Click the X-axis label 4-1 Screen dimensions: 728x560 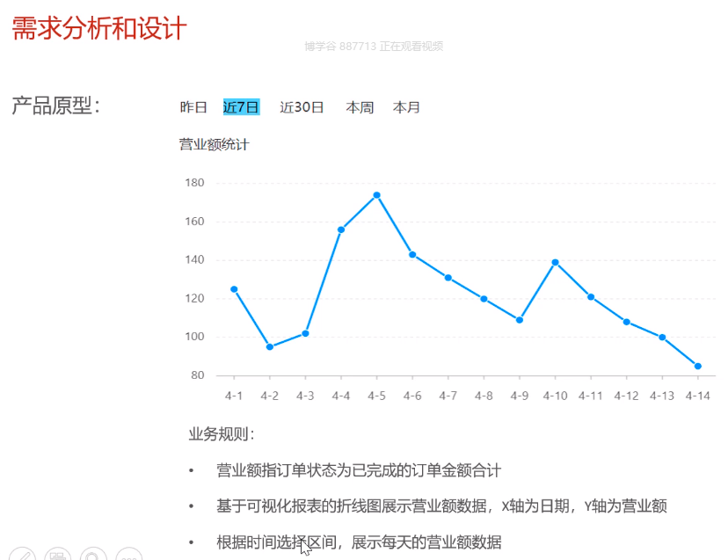234,396
